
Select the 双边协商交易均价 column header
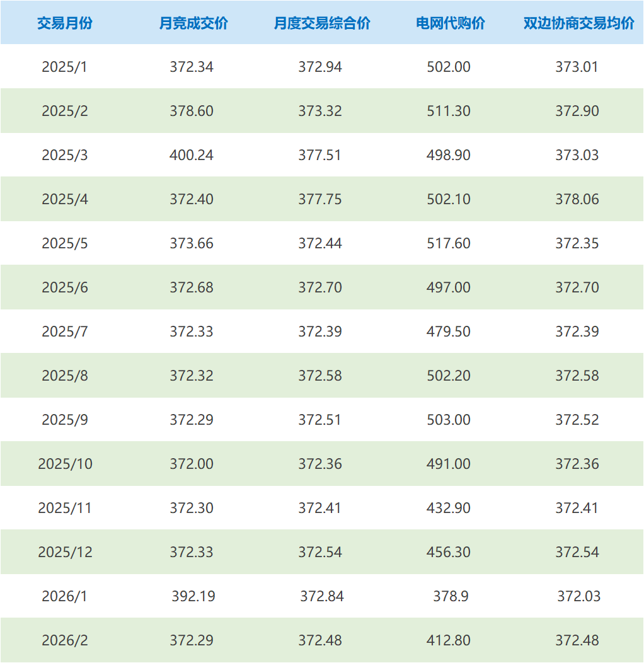point(578,23)
